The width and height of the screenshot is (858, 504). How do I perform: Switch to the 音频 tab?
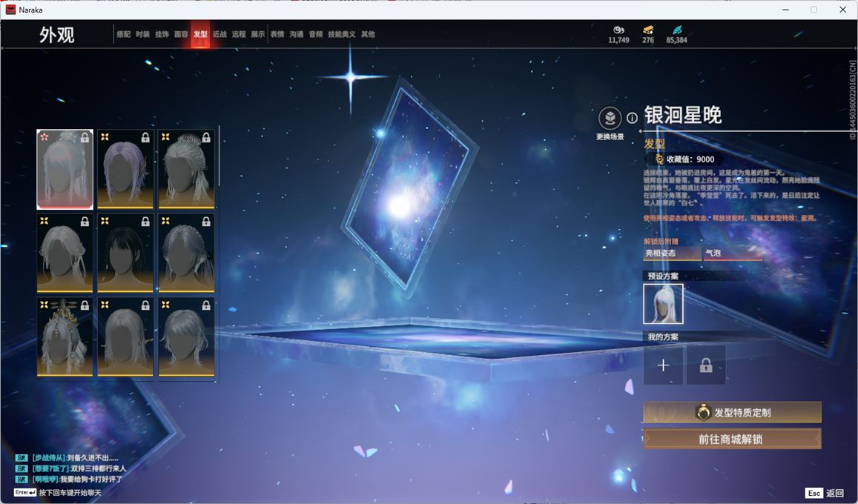(316, 34)
